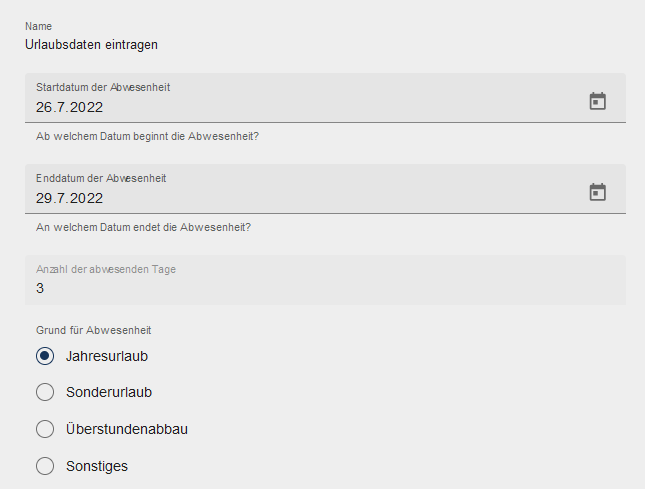The height and width of the screenshot is (489, 645).
Task: Click the start date value 26.7.2022
Action: click(x=70, y=107)
